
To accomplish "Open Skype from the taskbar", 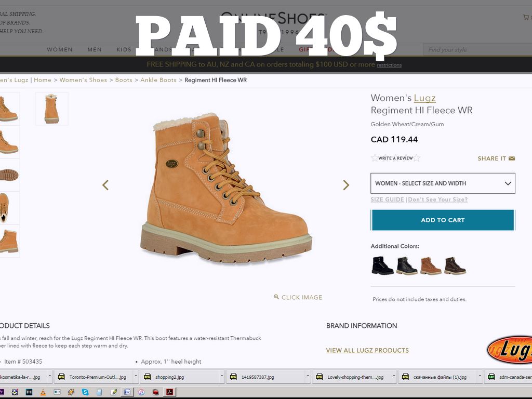I will point(85,392).
